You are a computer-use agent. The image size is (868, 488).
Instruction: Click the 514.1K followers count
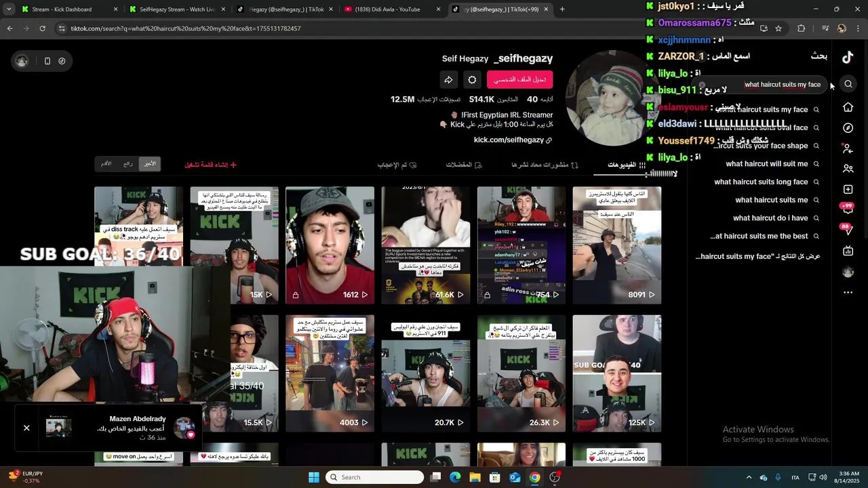493,100
